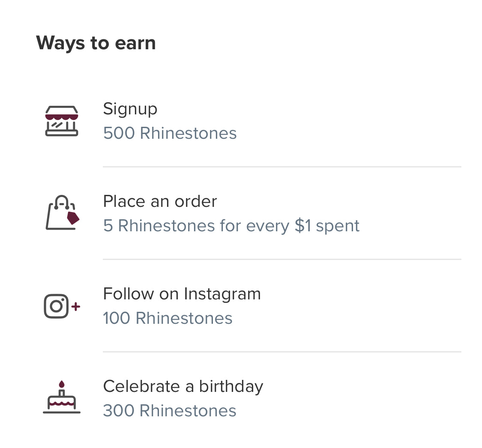Click the 500 Rhinestones reward text
The image size is (482, 448).
(x=170, y=133)
